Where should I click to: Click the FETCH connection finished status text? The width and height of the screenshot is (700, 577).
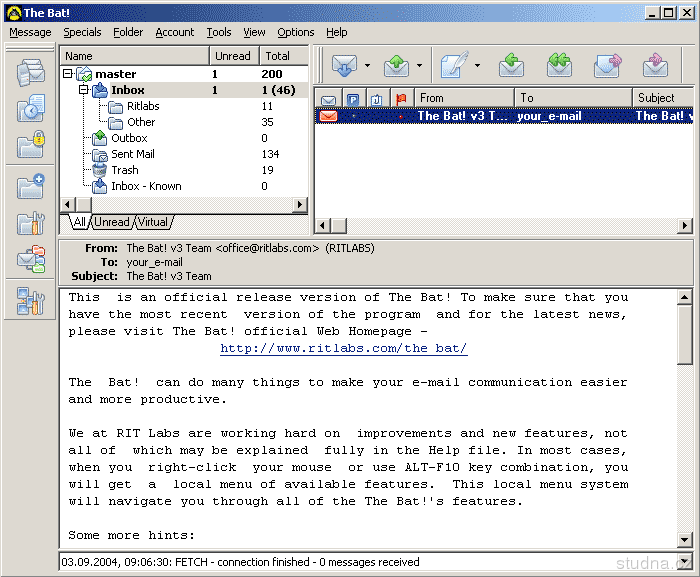[x=240, y=562]
